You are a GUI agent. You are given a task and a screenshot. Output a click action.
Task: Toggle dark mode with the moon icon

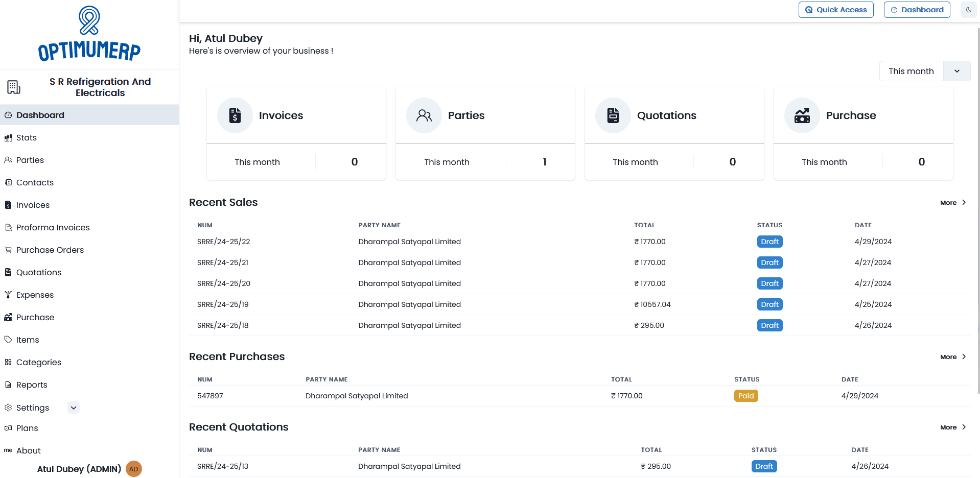pos(969,10)
